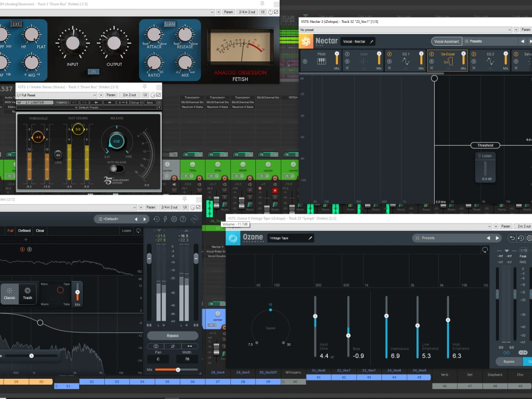532x399 pixels.
Task: Click the right arrow button in the L1 toolbar
Action: click(x=109, y=103)
